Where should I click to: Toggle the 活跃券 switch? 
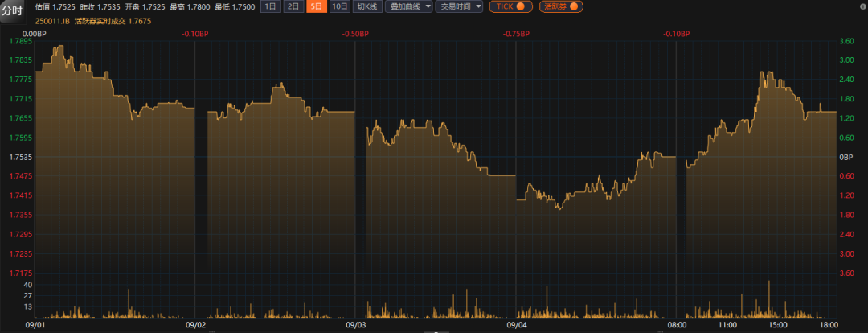point(561,6)
